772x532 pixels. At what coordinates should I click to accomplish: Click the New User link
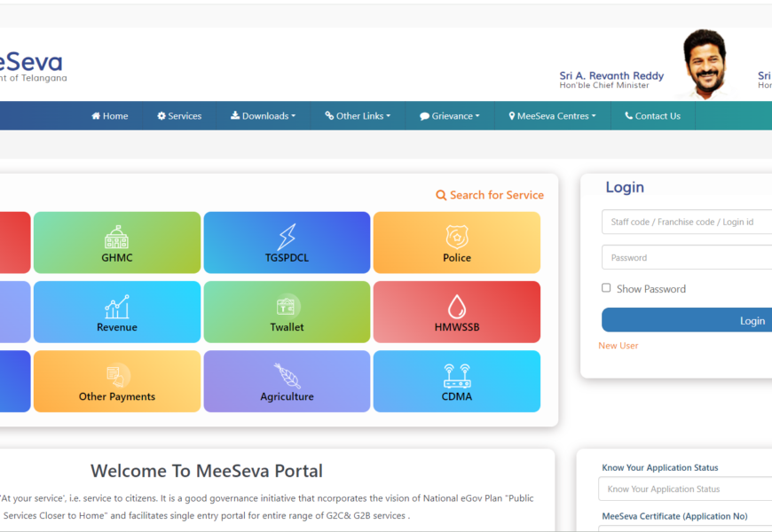click(x=618, y=346)
